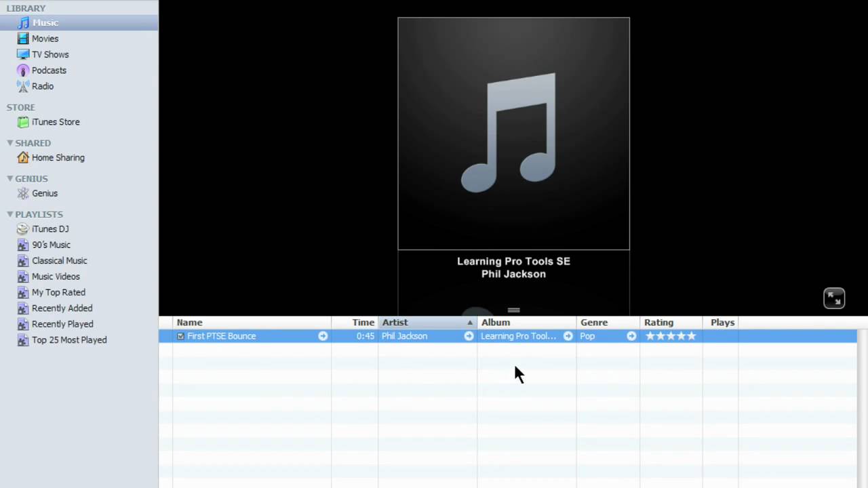This screenshot has width=868, height=488.
Task: Click the track time 0:45
Action: point(366,336)
